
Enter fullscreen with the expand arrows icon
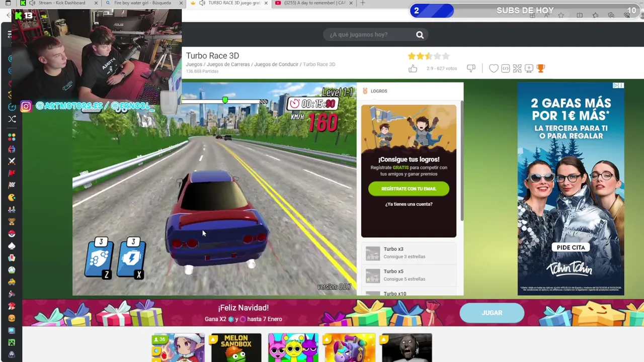pyautogui.click(x=517, y=68)
